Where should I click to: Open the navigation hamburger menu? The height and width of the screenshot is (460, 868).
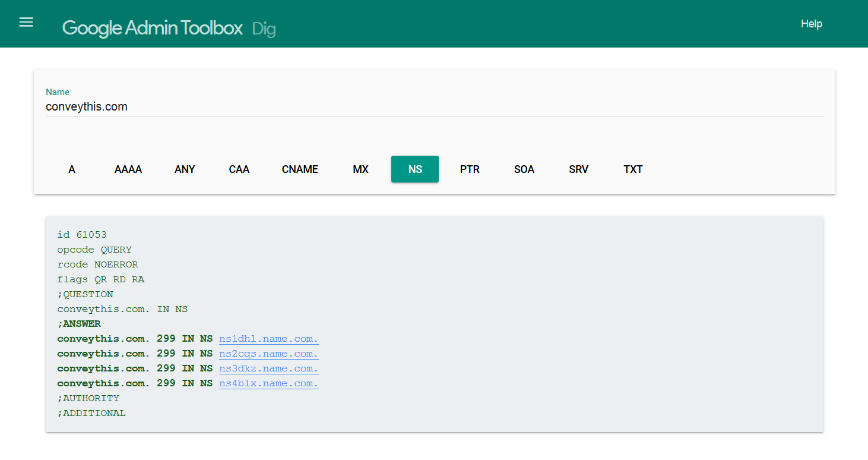tap(26, 21)
